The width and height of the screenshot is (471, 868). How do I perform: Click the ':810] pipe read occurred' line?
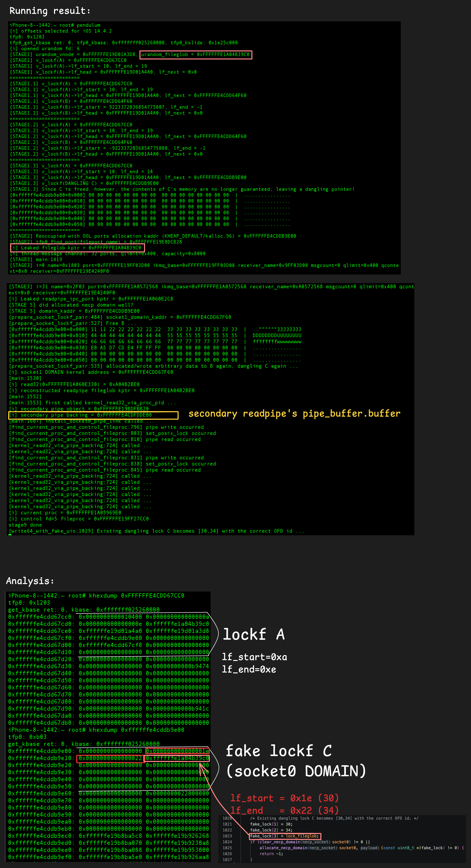[x=105, y=439]
